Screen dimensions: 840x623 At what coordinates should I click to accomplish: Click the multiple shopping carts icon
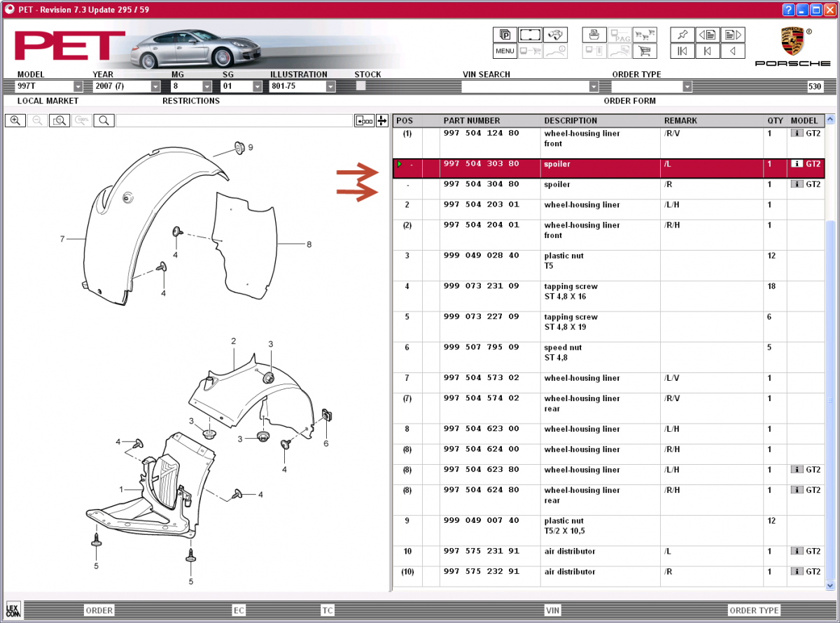pyautogui.click(x=644, y=34)
